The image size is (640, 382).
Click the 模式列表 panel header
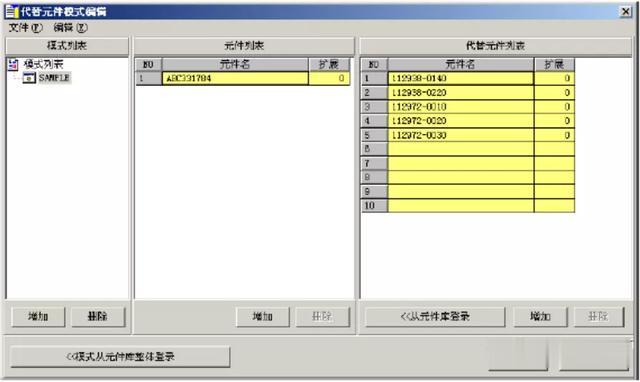pyautogui.click(x=67, y=46)
